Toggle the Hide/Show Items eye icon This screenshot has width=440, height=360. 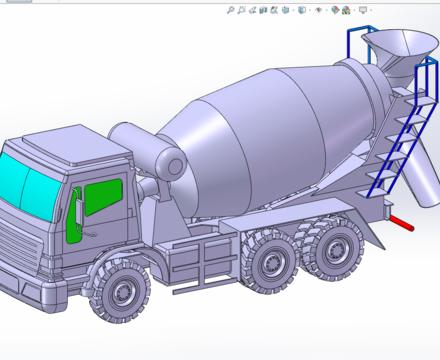pyautogui.click(x=318, y=10)
